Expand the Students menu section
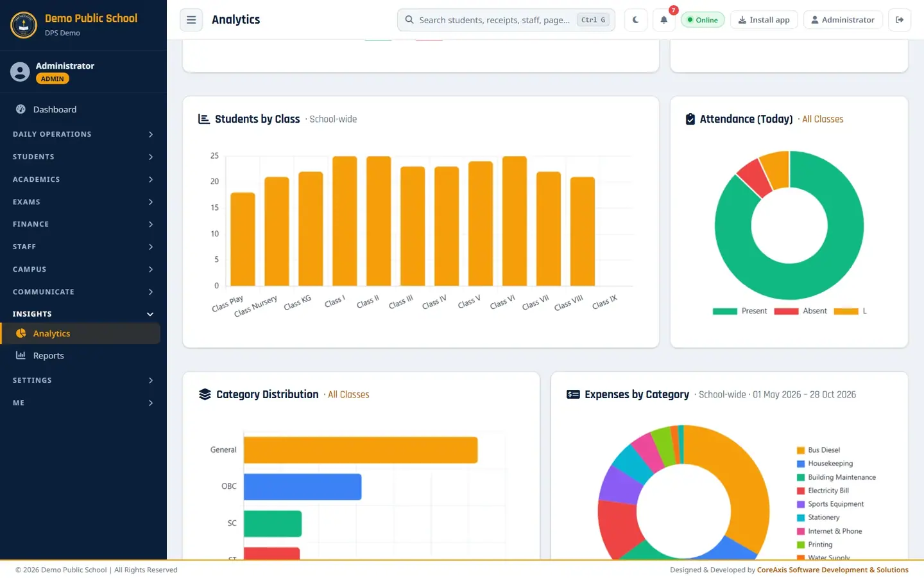 (83, 157)
